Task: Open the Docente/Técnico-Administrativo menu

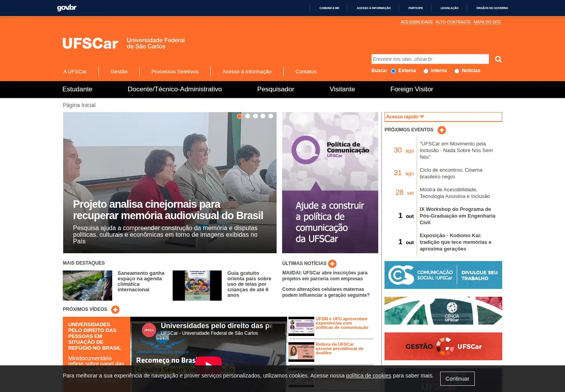Action: (x=175, y=89)
